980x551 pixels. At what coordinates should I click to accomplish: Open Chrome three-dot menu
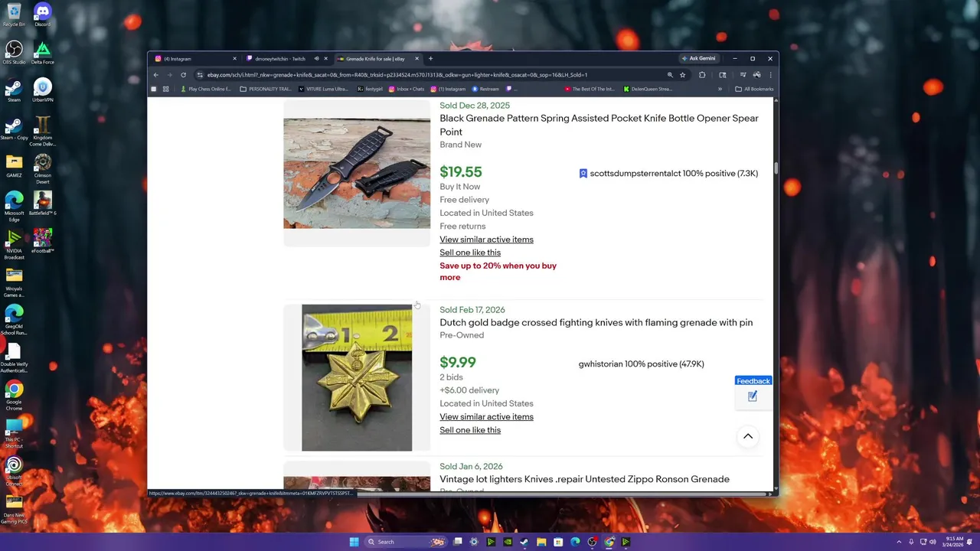tap(770, 75)
